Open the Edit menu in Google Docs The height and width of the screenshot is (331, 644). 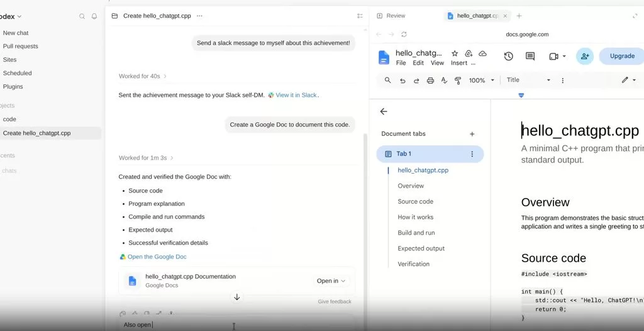click(x=418, y=63)
